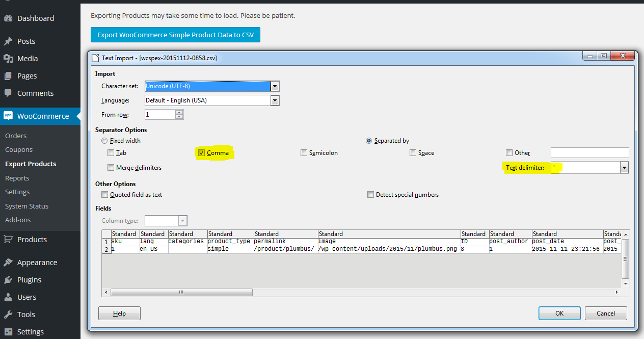Click the Users person icon

click(8, 297)
